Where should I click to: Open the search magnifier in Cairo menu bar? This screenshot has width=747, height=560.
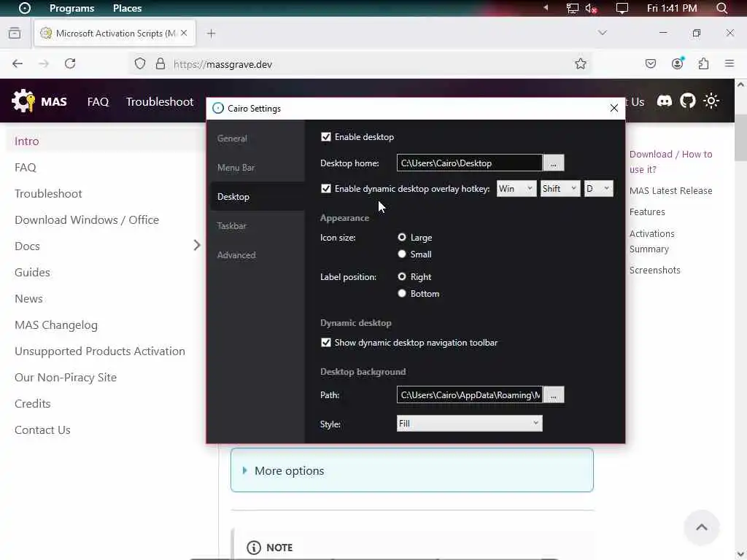pyautogui.click(x=721, y=8)
